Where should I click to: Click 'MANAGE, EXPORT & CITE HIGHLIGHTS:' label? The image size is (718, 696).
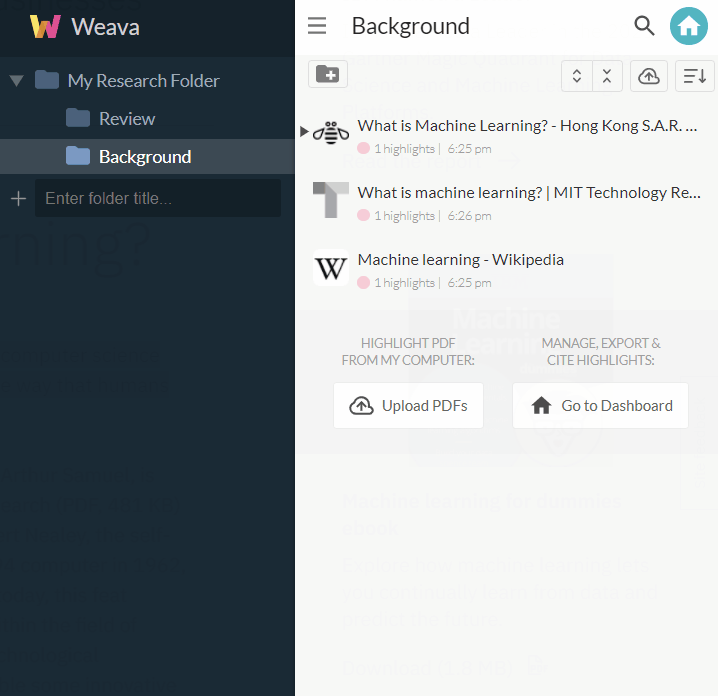pyautogui.click(x=601, y=352)
